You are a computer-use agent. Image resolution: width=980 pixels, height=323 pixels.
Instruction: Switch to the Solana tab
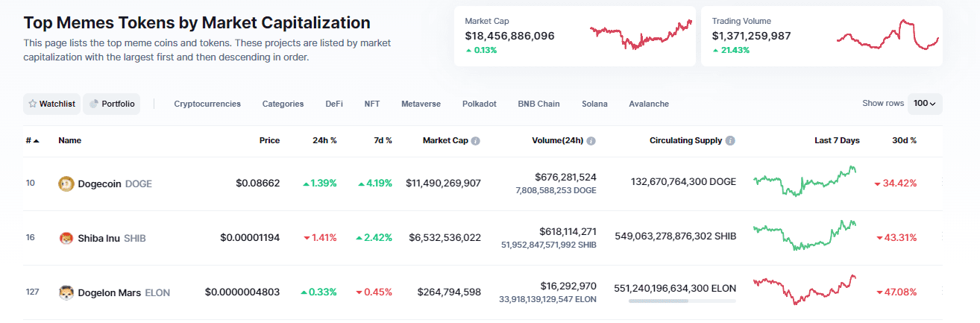[594, 104]
